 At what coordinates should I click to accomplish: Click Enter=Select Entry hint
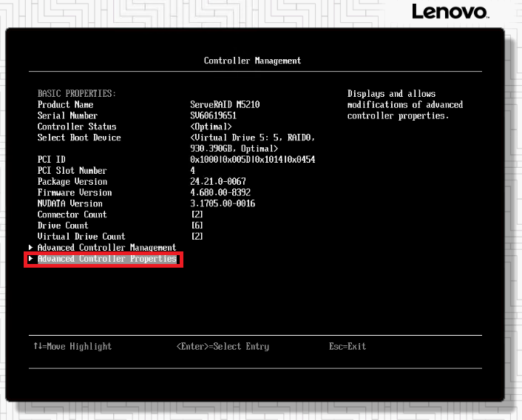(223, 347)
